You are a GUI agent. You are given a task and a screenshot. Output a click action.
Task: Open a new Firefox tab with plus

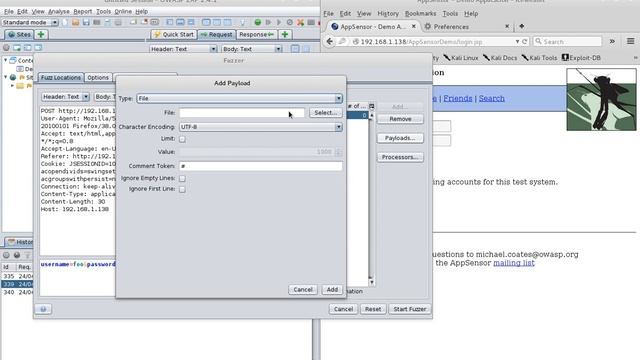521,26
